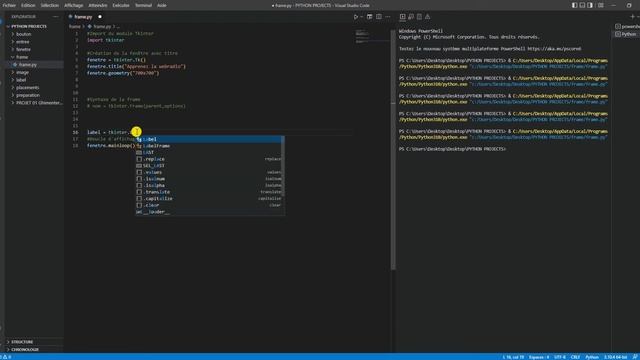
Task: Run the Python file with play icon
Action: [x=356, y=17]
